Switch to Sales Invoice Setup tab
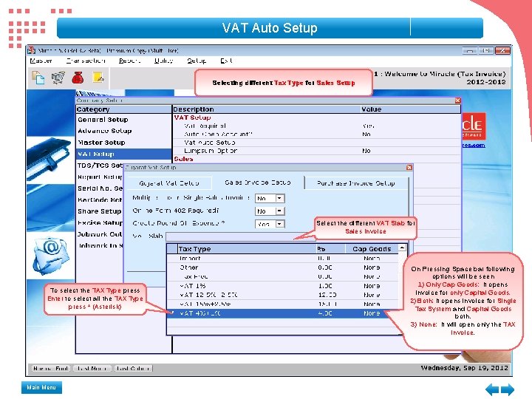The width and height of the screenshot is (532, 399). click(x=258, y=183)
